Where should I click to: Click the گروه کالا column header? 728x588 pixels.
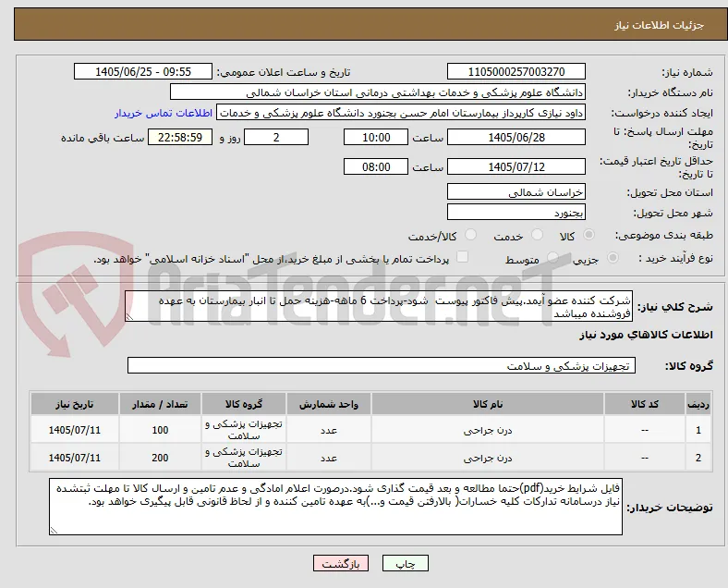244,404
